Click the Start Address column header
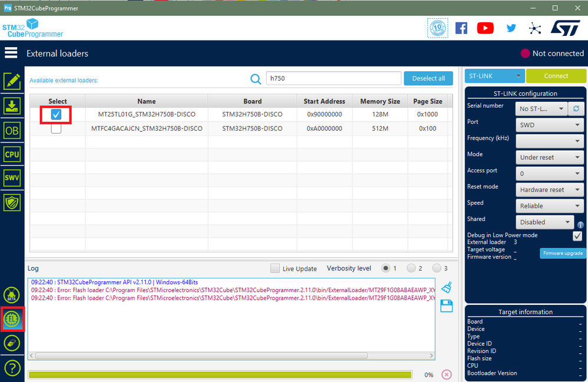Image resolution: width=588 pixels, height=382 pixels. 324,101
